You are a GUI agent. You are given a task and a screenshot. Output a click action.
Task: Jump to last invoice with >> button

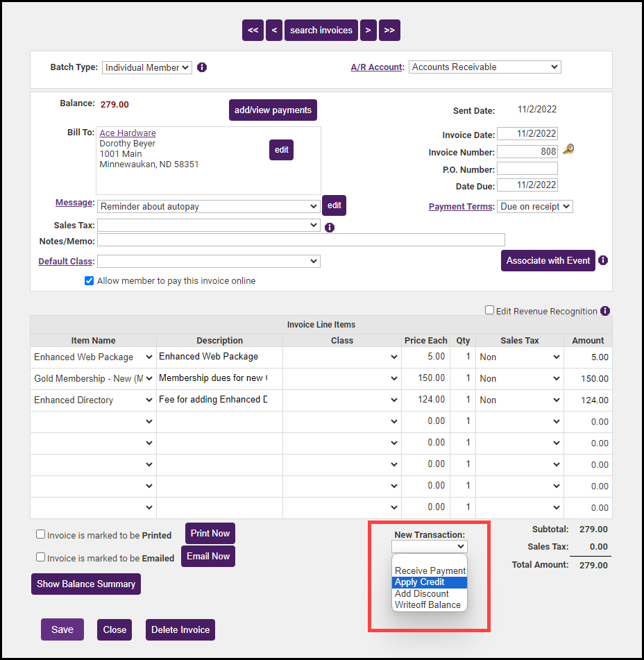pyautogui.click(x=389, y=30)
